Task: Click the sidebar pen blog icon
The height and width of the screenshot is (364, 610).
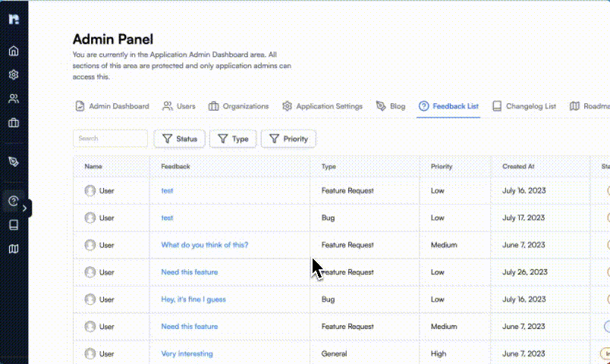Action: click(14, 162)
